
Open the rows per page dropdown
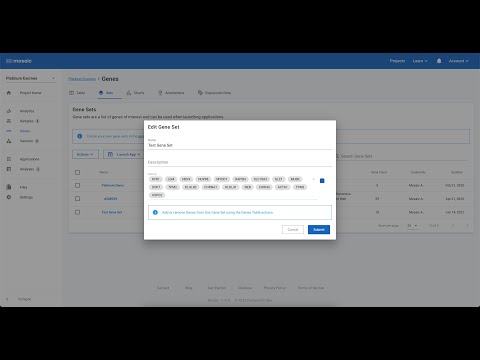pos(412,226)
